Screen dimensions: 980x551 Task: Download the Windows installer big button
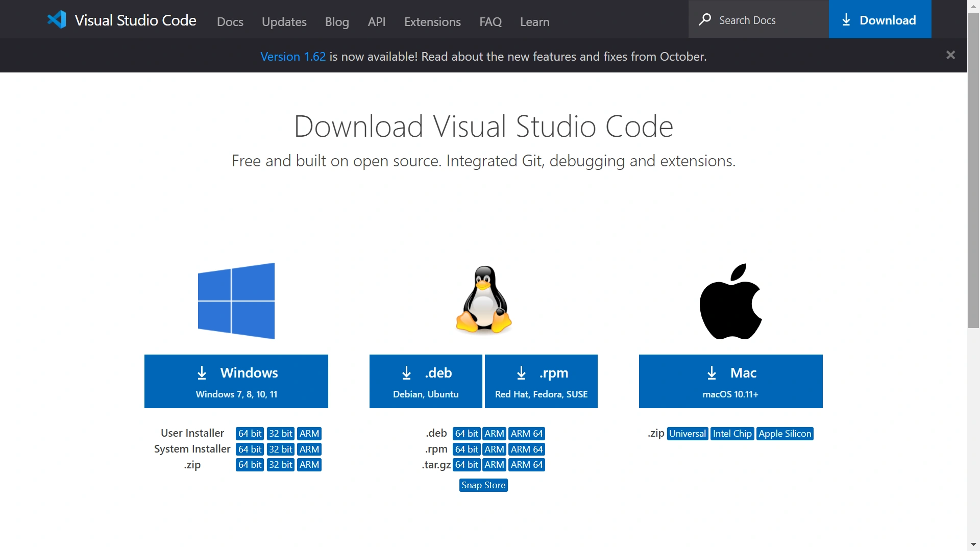[x=236, y=381]
